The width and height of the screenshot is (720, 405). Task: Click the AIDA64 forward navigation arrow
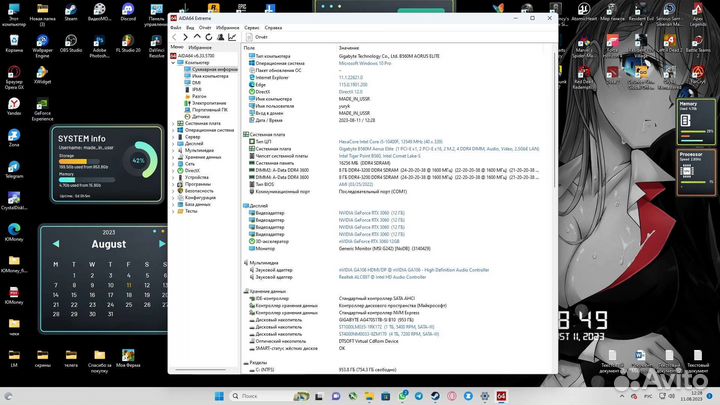pyautogui.click(x=186, y=37)
